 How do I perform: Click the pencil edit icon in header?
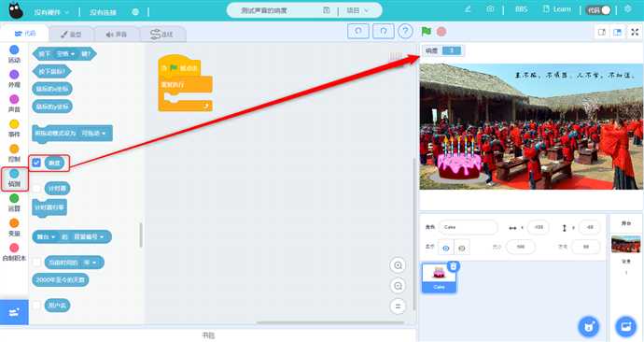(468, 9)
